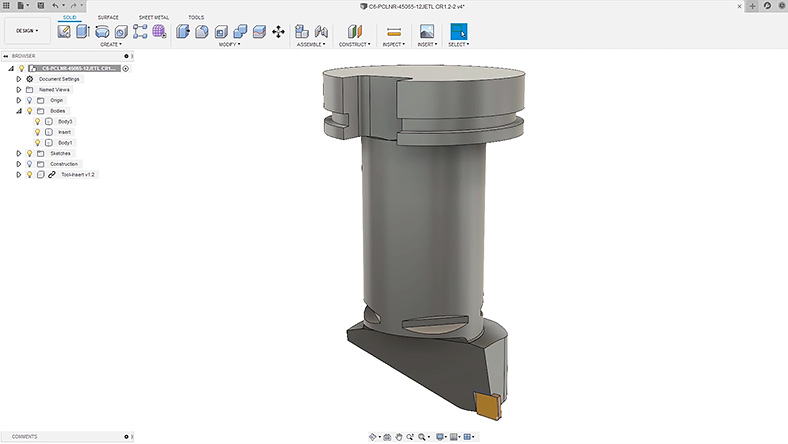788x444 pixels.
Task: Activate root component radio button
Action: tap(126, 68)
